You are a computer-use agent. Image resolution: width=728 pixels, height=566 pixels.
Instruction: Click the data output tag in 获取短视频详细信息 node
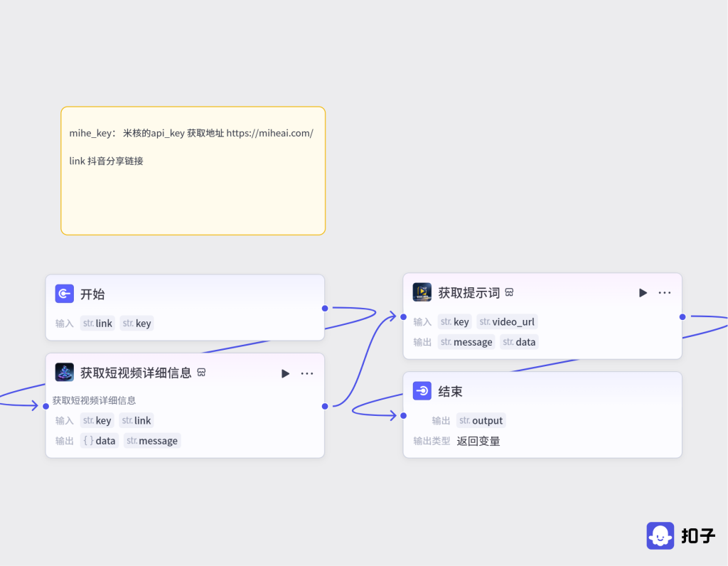(x=100, y=441)
